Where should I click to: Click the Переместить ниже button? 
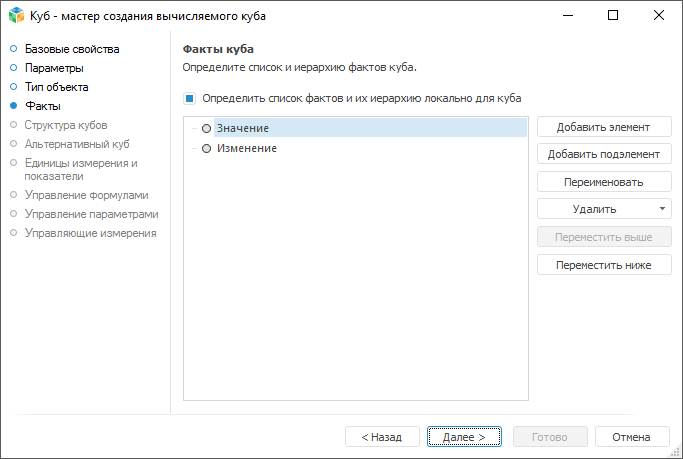[x=604, y=265]
